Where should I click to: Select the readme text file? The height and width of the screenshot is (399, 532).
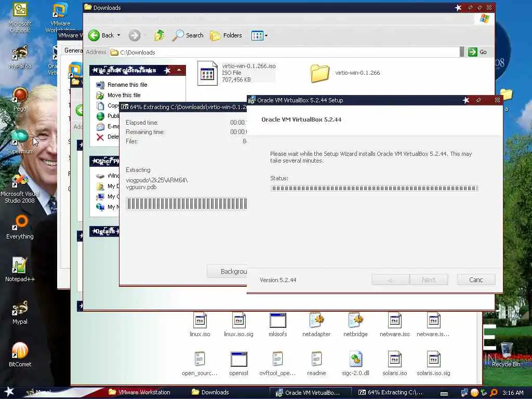(x=316, y=364)
